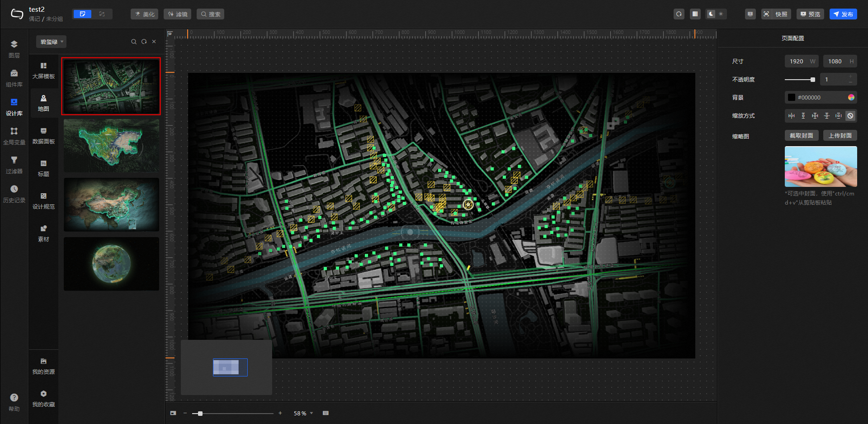Expand the 碧玺绿 theme dropdown

pyautogui.click(x=51, y=42)
